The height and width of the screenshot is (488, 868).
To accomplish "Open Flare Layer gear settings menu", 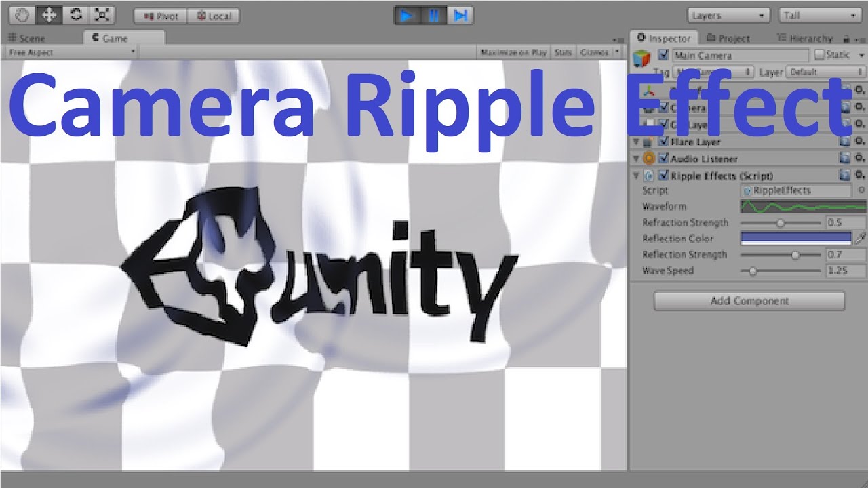I will point(859,142).
